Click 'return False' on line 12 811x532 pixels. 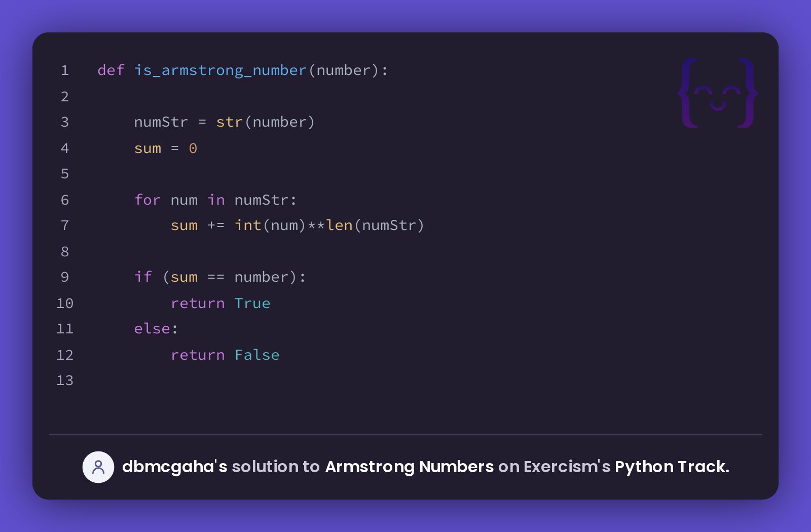pos(225,355)
